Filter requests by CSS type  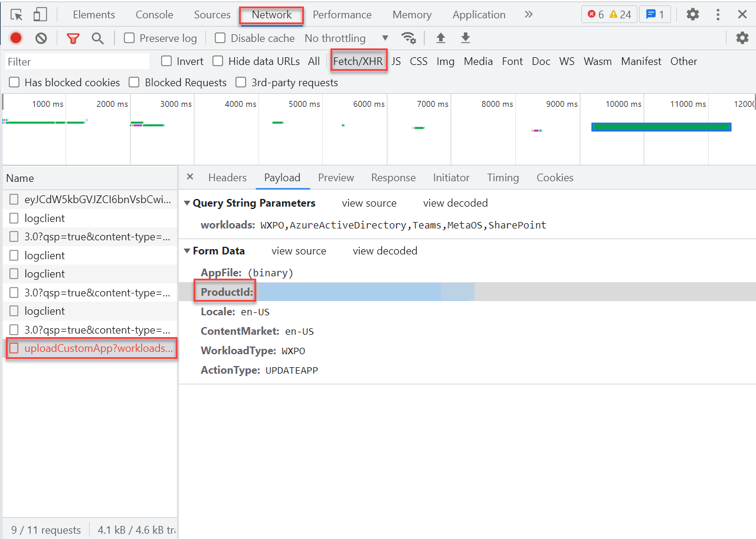[x=418, y=61]
